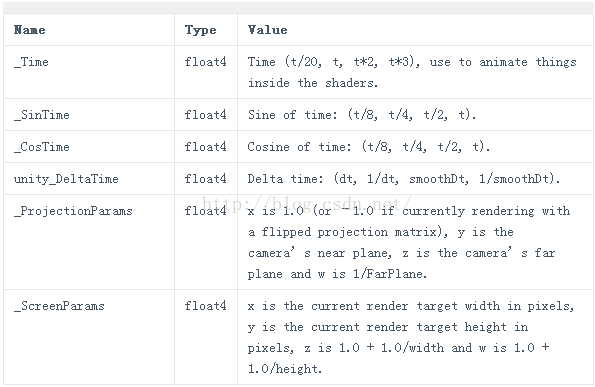Click the Name column header
The image size is (595, 387).
pos(30,30)
